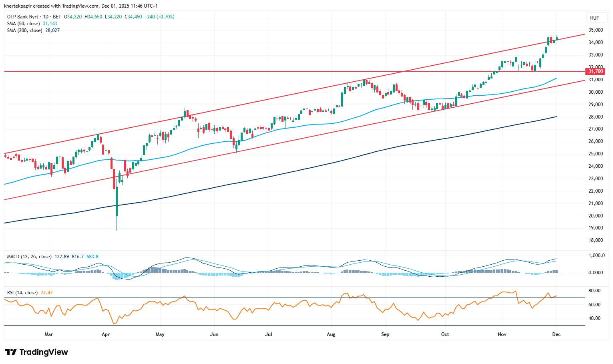Click the 35,000 price axis label
613x364 pixels.
(x=595, y=30)
